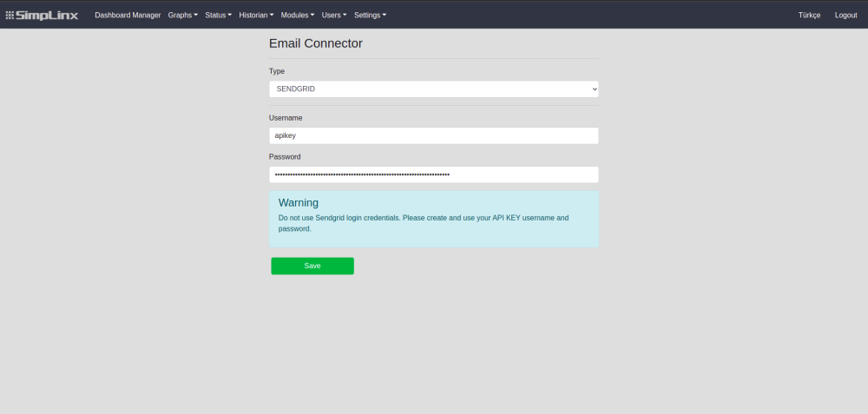Click the SimpLinx logo
The height and width of the screenshot is (414, 868).
pos(42,15)
